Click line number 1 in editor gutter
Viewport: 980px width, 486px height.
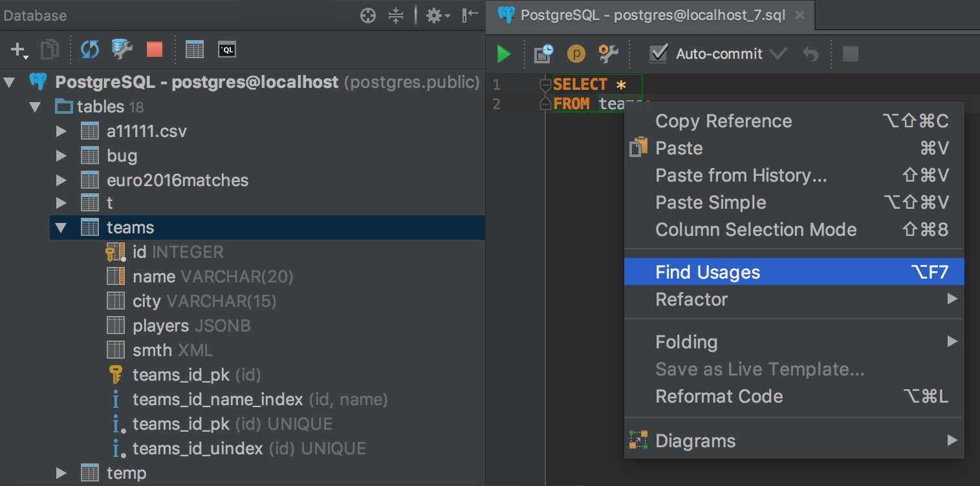496,85
